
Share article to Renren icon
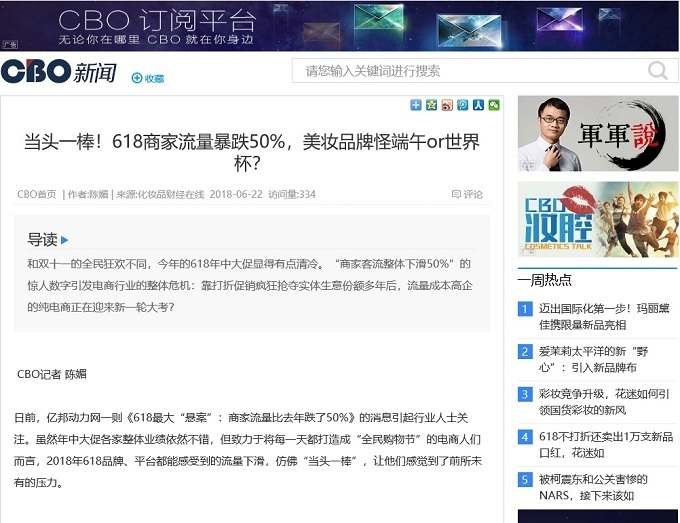pos(478,105)
